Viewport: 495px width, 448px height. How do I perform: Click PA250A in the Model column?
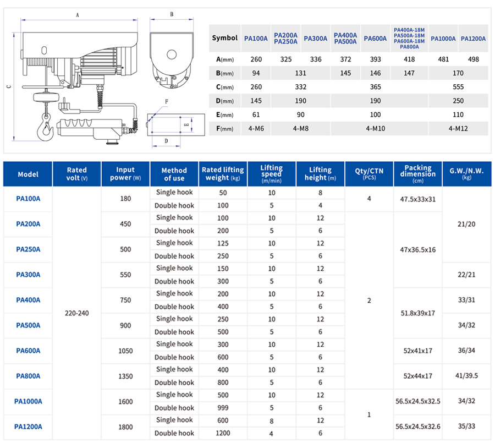click(28, 249)
